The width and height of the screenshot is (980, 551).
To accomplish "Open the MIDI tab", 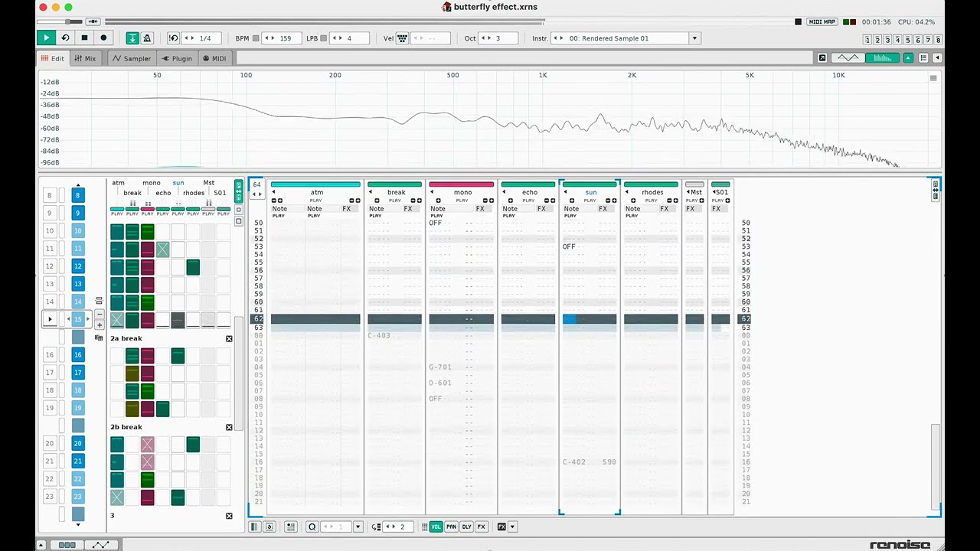I will click(x=214, y=58).
